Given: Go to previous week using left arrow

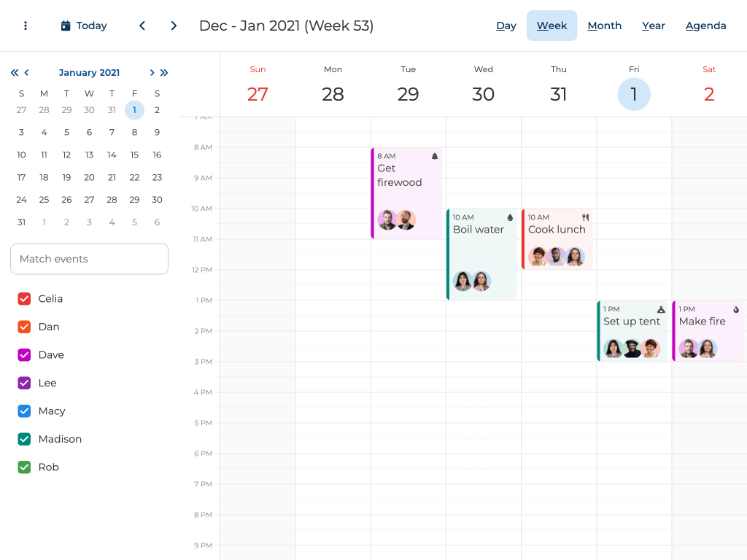Looking at the screenshot, I should (142, 26).
